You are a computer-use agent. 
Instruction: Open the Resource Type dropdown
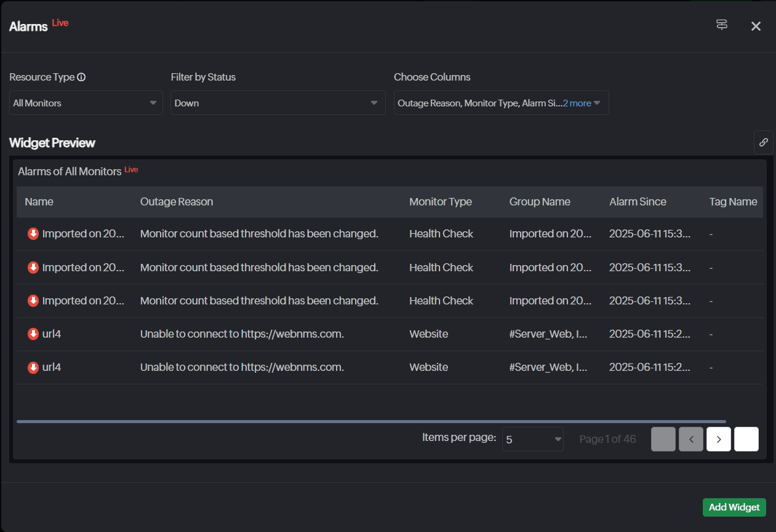pyautogui.click(x=86, y=103)
